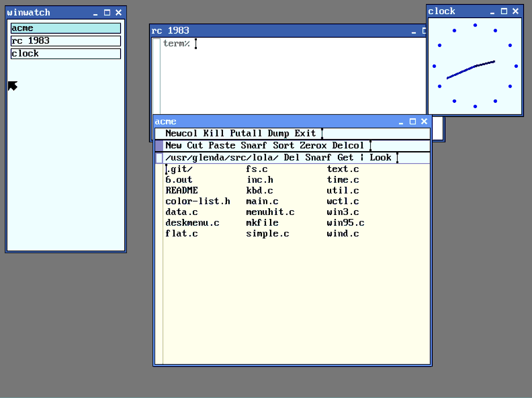Click Snarf in lola window tag

coord(319,157)
